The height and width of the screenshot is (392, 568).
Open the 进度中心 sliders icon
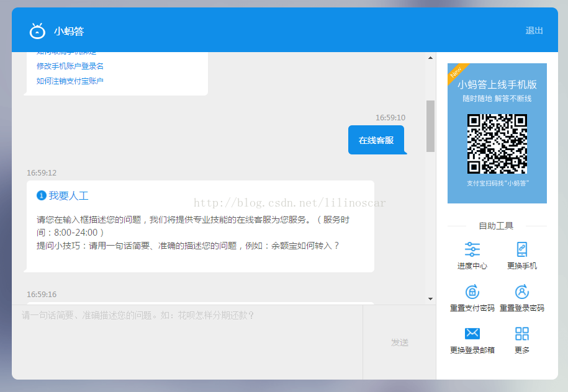tap(472, 249)
